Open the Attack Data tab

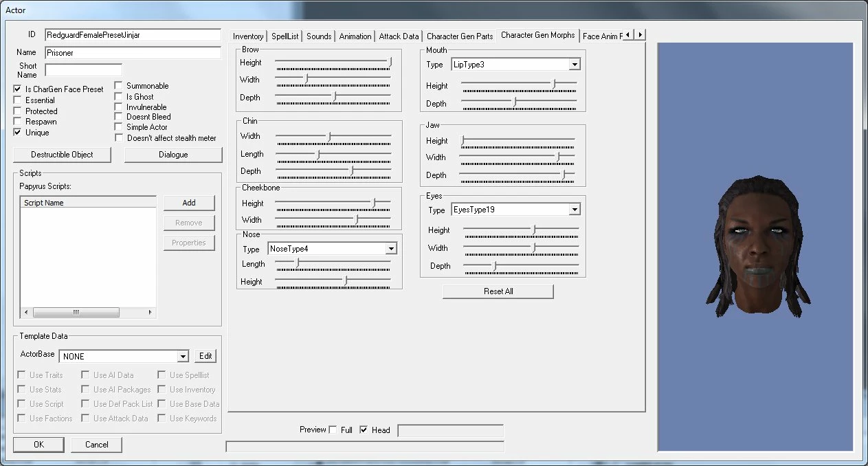point(399,36)
